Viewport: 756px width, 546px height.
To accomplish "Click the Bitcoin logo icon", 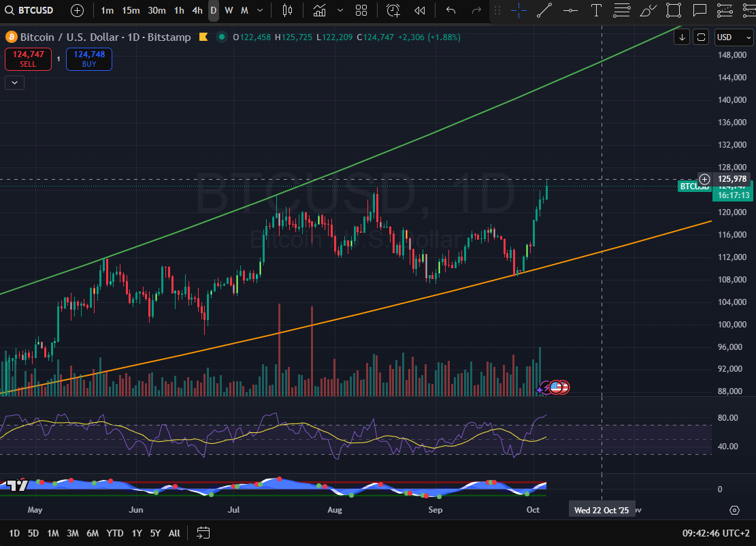I will (11, 37).
